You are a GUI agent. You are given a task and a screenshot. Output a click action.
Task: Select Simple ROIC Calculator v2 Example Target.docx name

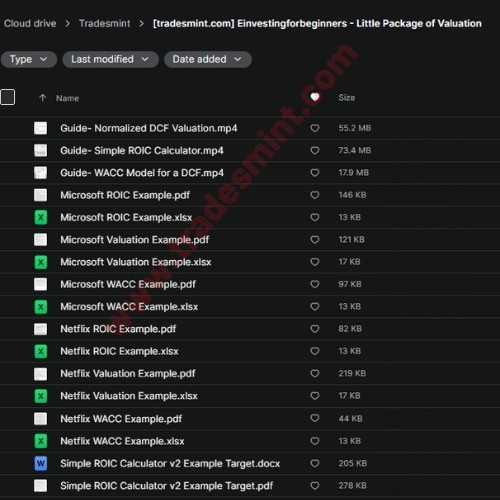(170, 464)
